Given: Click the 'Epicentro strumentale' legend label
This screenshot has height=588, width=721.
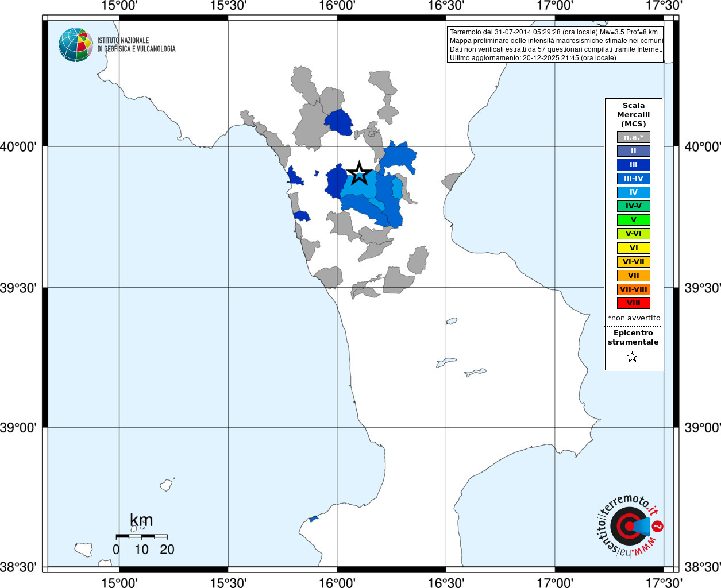Looking at the screenshot, I should [633, 338].
